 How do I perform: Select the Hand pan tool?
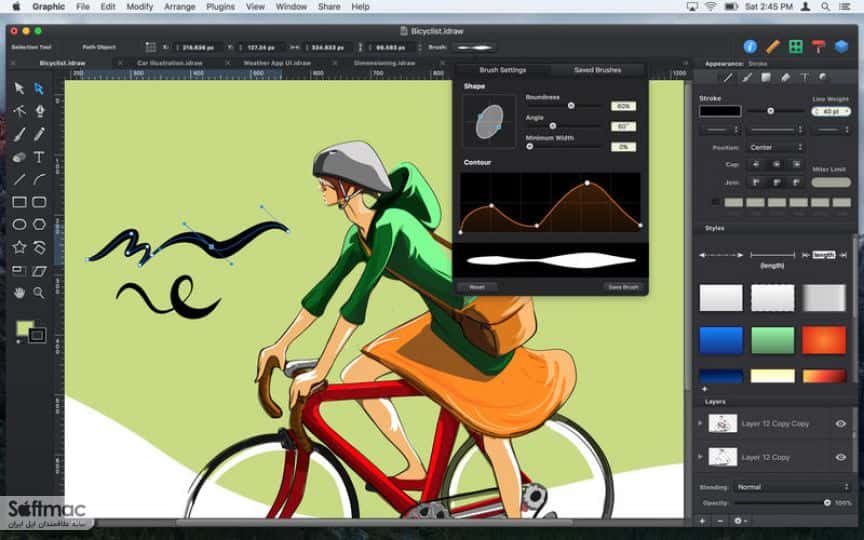(19, 293)
